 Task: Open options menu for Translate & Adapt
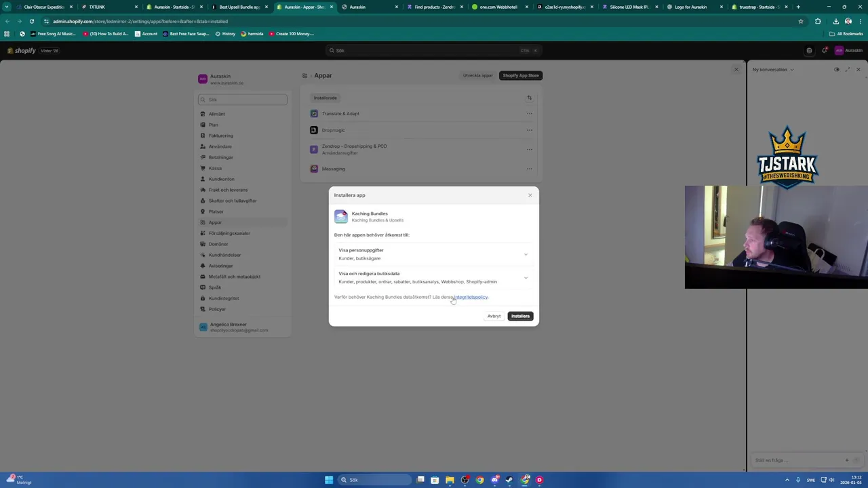click(530, 113)
